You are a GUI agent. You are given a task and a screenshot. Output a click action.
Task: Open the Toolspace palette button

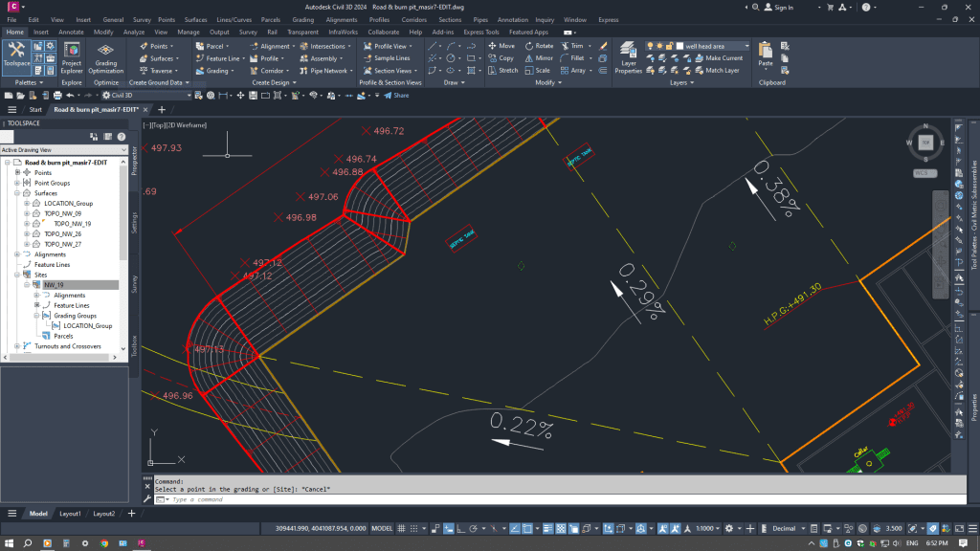pos(16,55)
